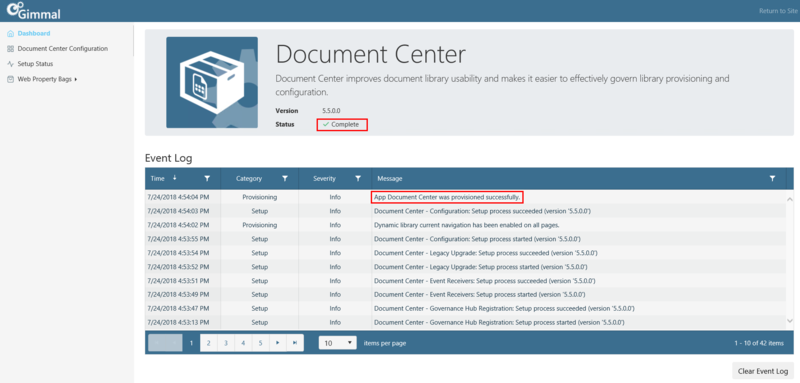Click the Clear Event Log button

tap(763, 371)
